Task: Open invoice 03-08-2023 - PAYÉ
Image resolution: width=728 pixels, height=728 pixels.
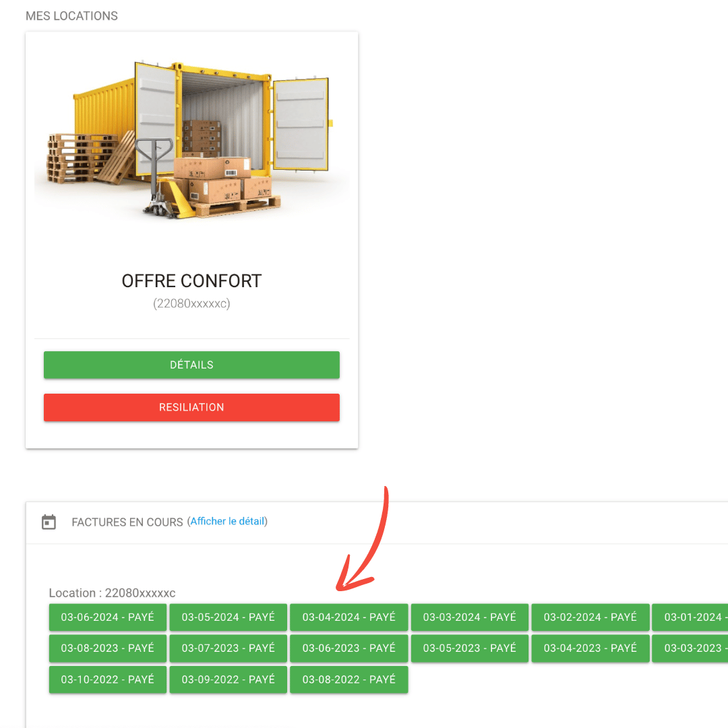Action: (108, 648)
